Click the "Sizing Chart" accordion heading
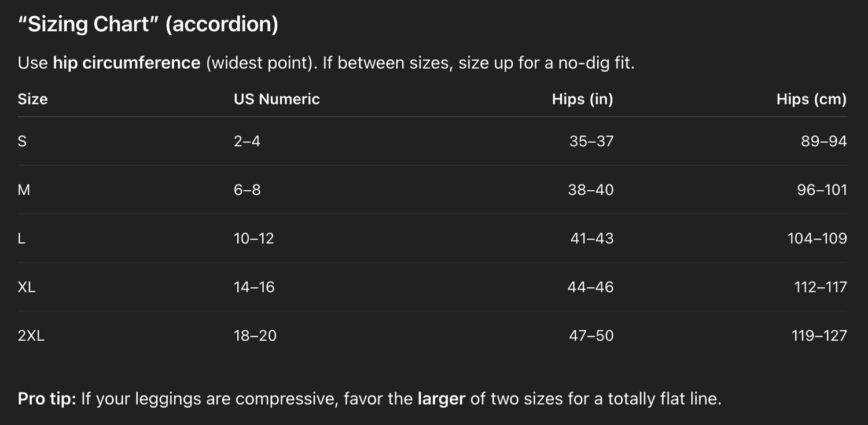 [148, 25]
